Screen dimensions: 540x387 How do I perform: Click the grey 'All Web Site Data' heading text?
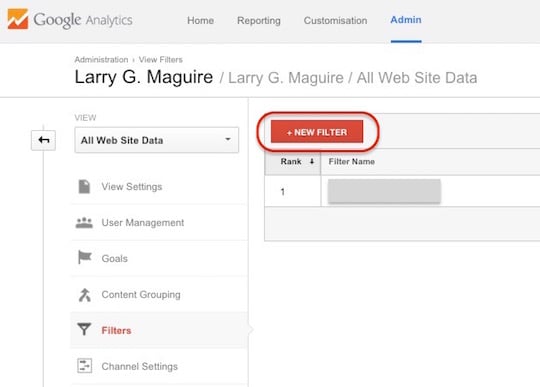tap(417, 78)
